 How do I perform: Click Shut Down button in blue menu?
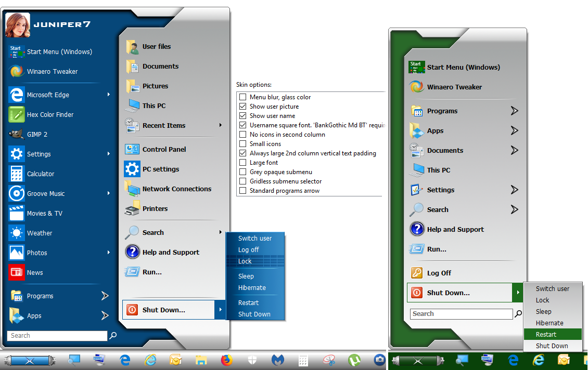point(163,310)
